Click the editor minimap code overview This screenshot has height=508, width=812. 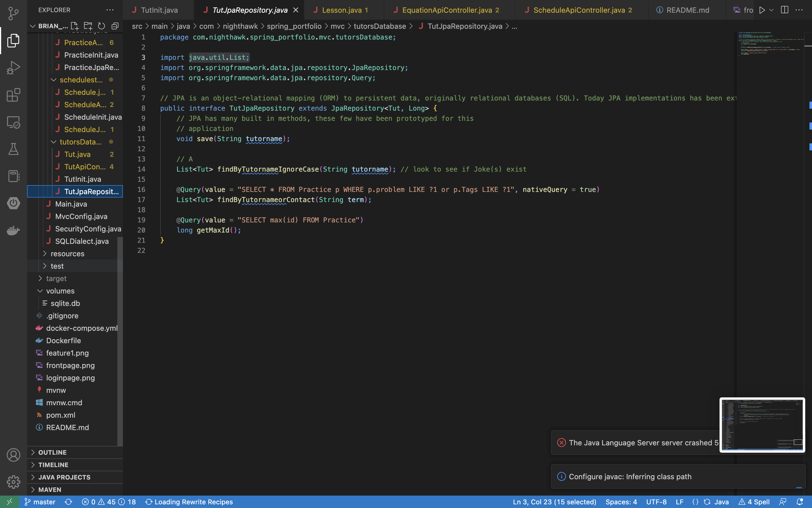[x=770, y=44]
